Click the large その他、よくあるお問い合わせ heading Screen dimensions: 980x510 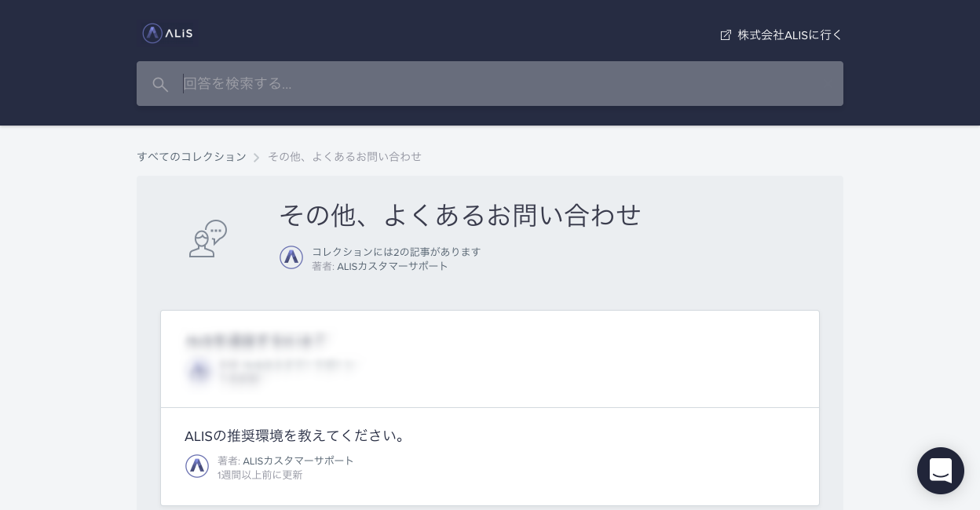(460, 215)
